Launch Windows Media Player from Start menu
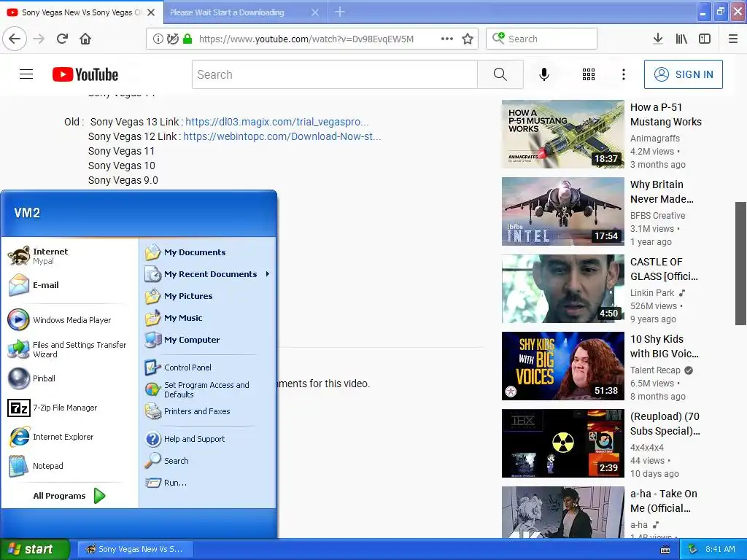747x560 pixels. pos(69,320)
